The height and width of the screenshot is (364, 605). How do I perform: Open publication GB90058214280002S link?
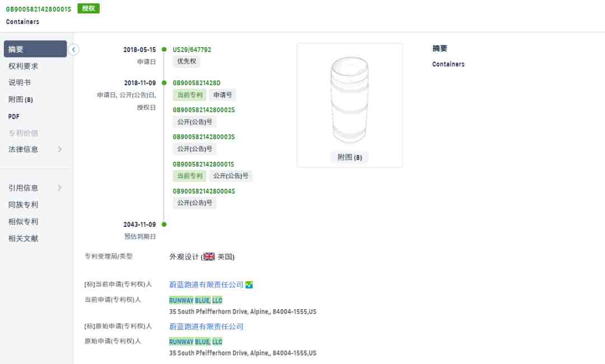click(203, 110)
